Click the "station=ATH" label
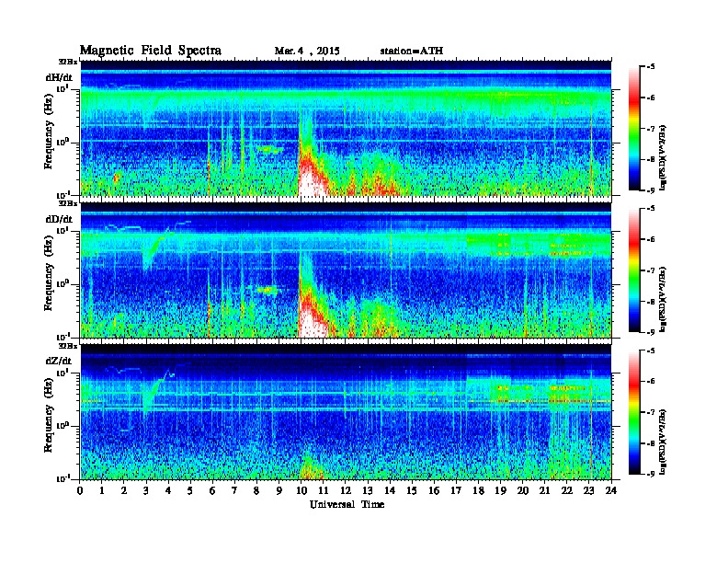728x563 pixels. (x=412, y=52)
